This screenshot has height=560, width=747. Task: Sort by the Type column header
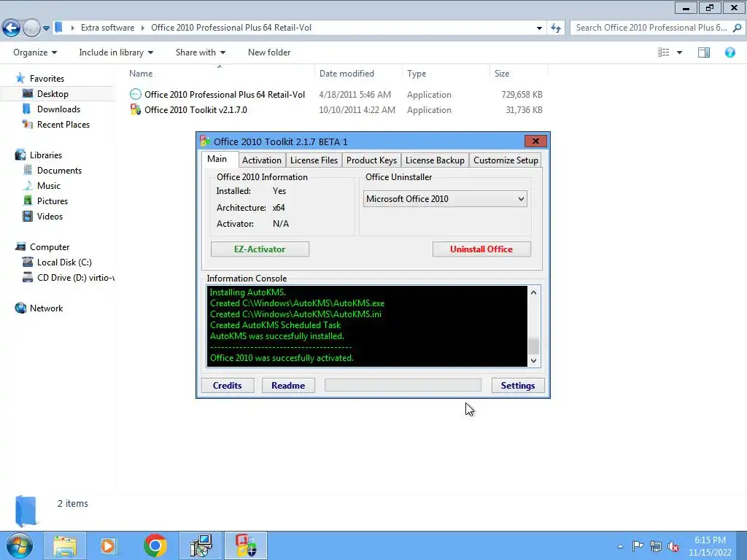[417, 74]
